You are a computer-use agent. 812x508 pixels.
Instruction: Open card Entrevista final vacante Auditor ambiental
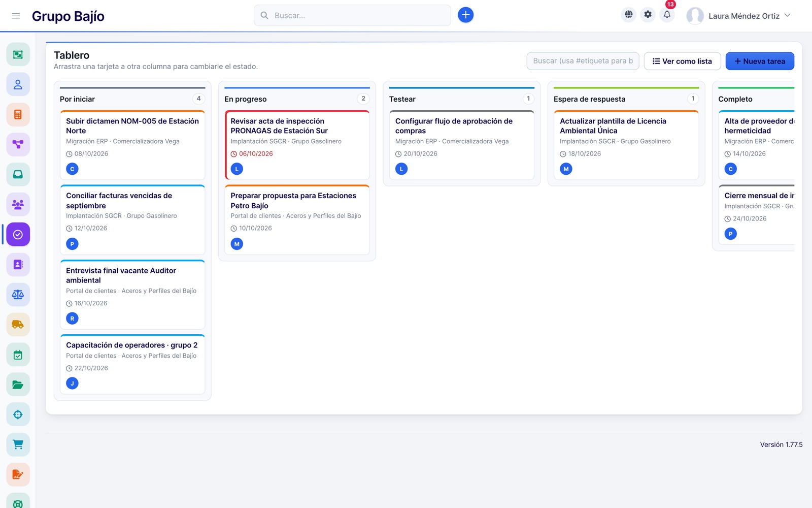(x=132, y=295)
